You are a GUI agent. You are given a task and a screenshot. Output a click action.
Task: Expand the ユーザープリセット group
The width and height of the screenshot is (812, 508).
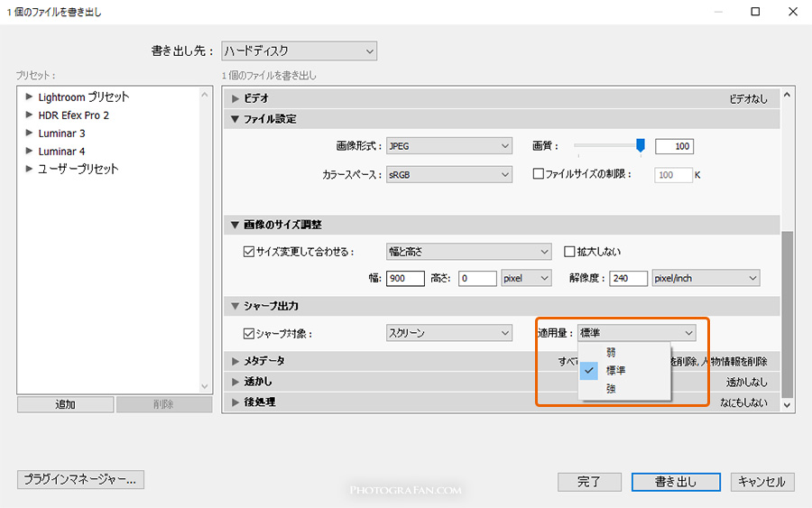click(29, 169)
